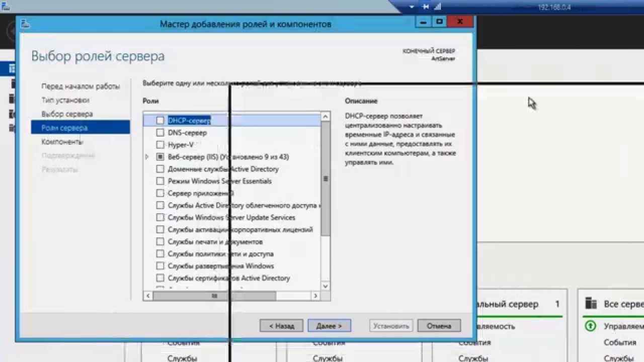Click the ArtServer destination server name
Image resolution: width=644 pixels, height=362 pixels.
click(x=443, y=58)
